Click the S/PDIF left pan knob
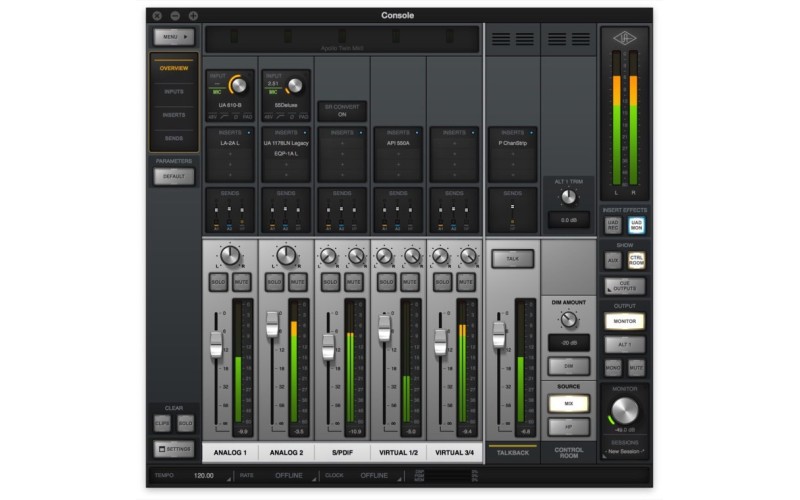This screenshot has height=500, width=800. (328, 256)
